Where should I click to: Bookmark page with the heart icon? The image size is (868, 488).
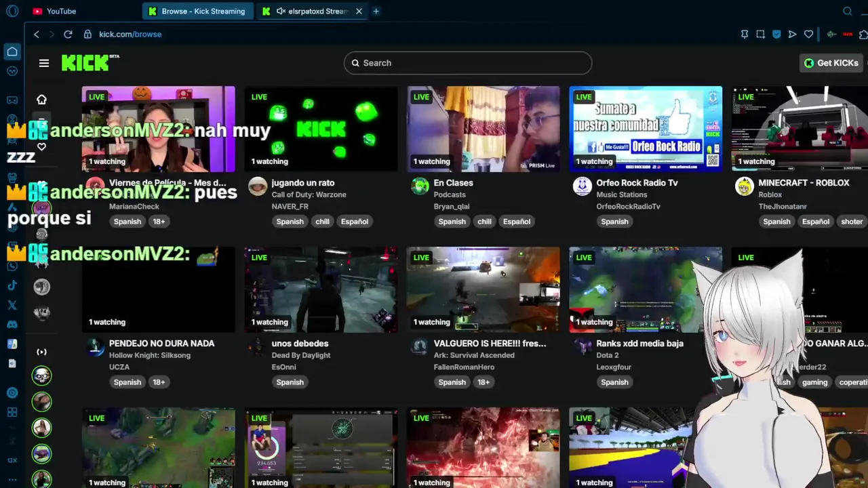click(808, 34)
